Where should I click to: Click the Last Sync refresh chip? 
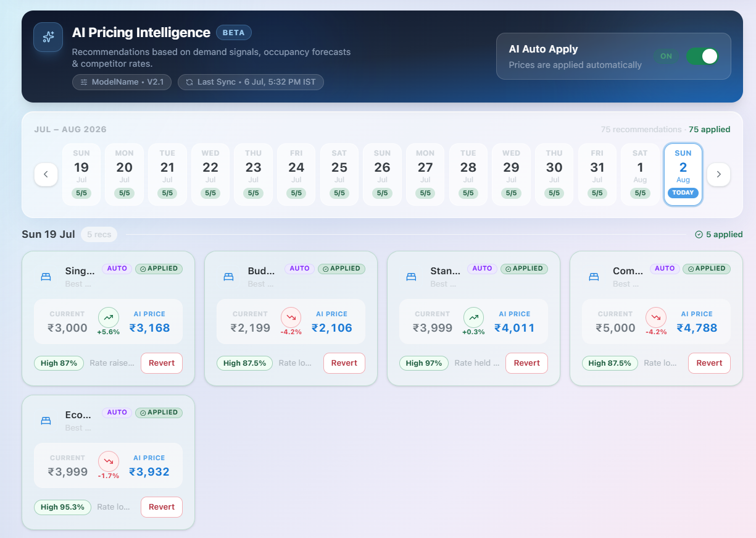(x=251, y=82)
